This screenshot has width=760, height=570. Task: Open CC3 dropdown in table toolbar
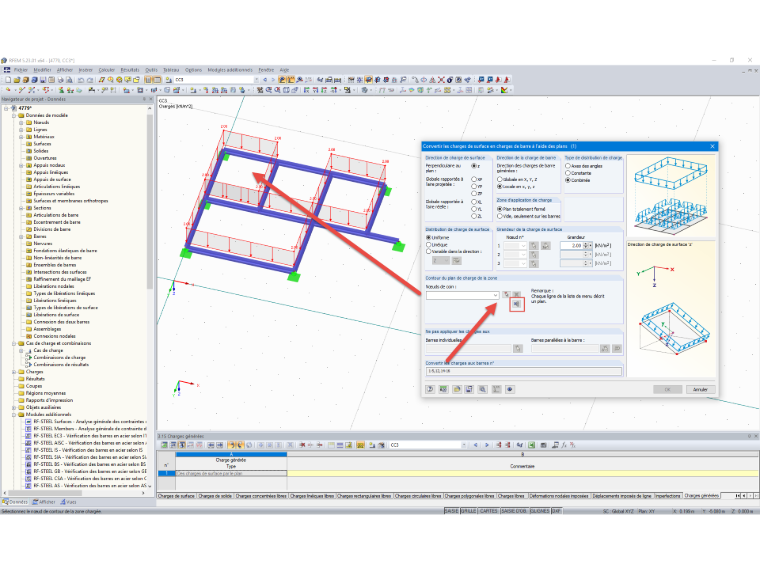click(464, 445)
